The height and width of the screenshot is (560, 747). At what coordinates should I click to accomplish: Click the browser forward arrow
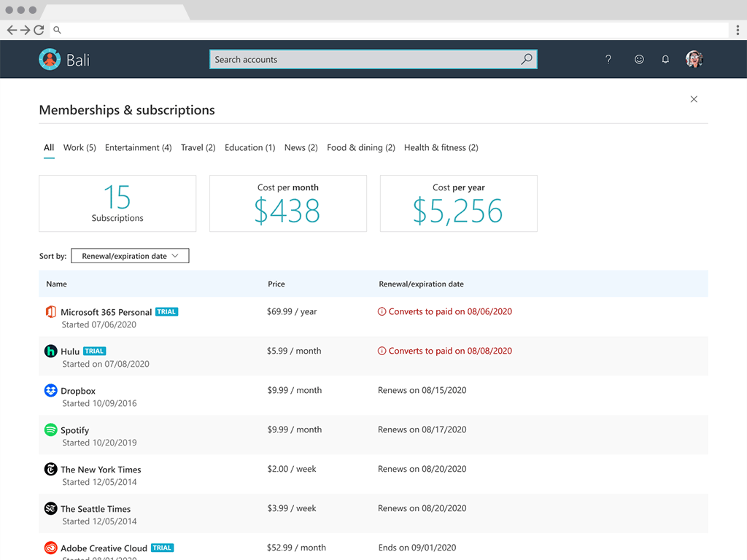pyautogui.click(x=26, y=30)
